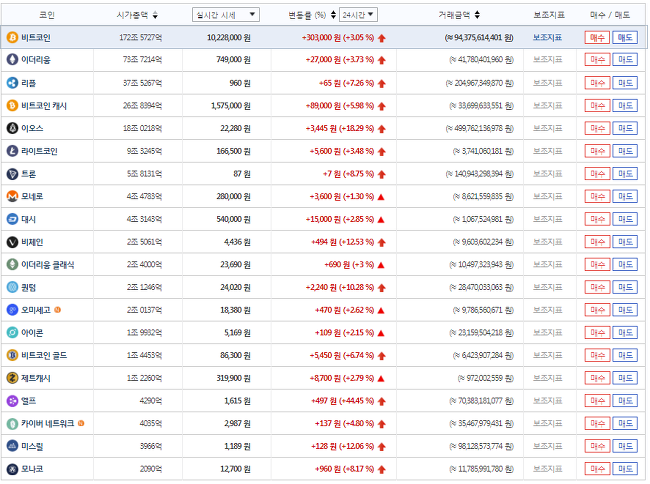Click 이오스 market cap 18조 0218억
Screen dimensions: 650x484
pyautogui.click(x=143, y=128)
